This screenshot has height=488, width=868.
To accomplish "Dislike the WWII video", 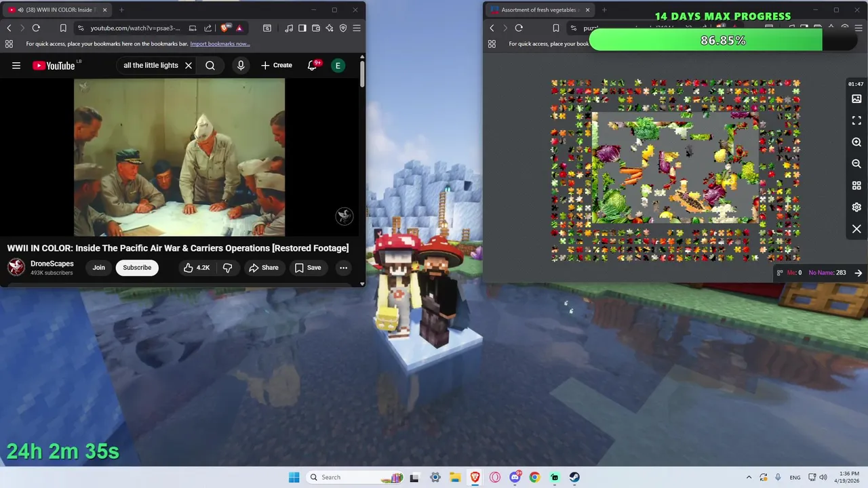I will click(x=227, y=268).
